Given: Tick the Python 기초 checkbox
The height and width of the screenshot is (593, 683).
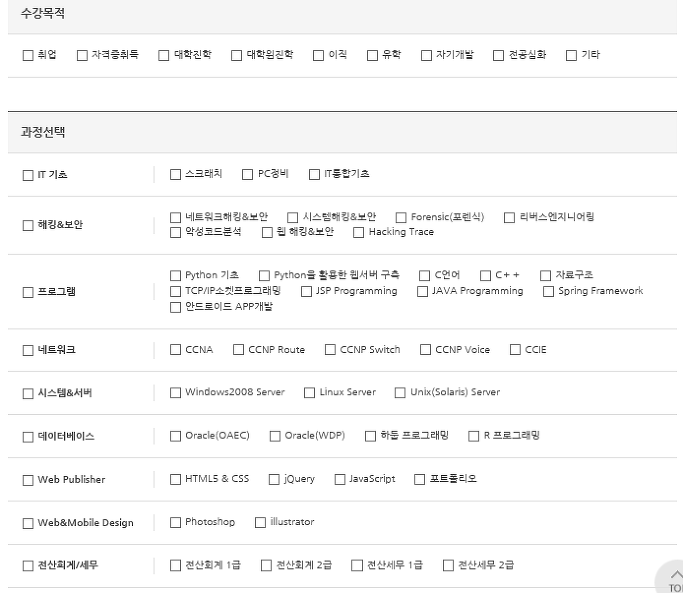Looking at the screenshot, I should click(176, 275).
